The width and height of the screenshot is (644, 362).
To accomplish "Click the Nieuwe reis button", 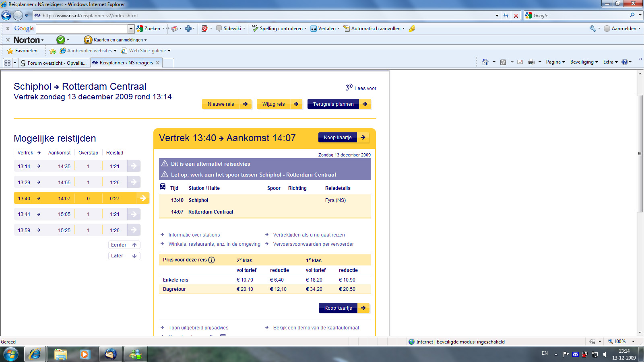I will [x=227, y=104].
